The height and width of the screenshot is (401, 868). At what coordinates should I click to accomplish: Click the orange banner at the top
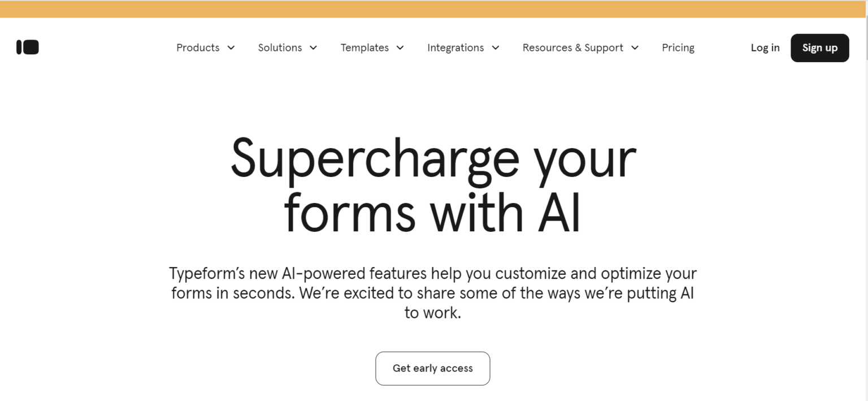pyautogui.click(x=434, y=8)
